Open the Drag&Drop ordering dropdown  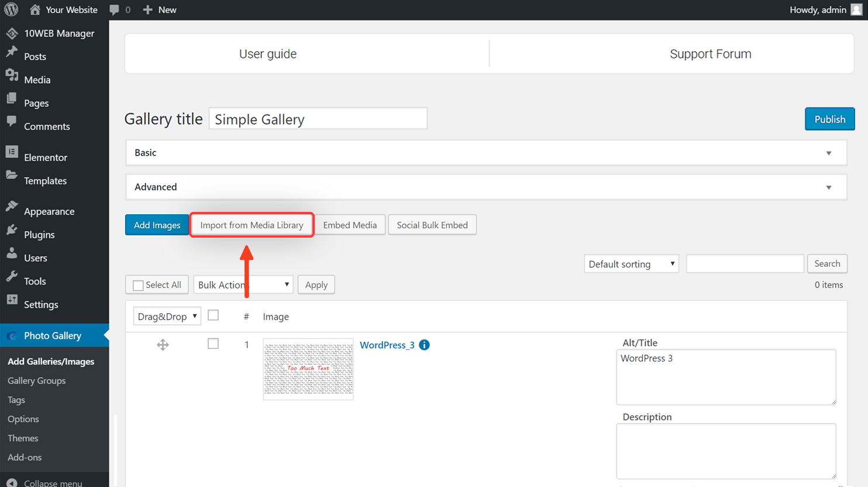pos(167,316)
